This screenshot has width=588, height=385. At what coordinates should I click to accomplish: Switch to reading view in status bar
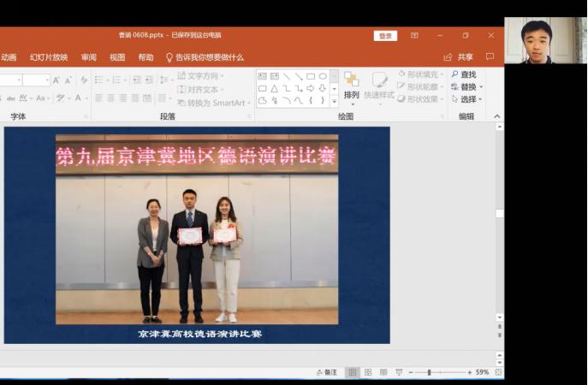tap(383, 373)
